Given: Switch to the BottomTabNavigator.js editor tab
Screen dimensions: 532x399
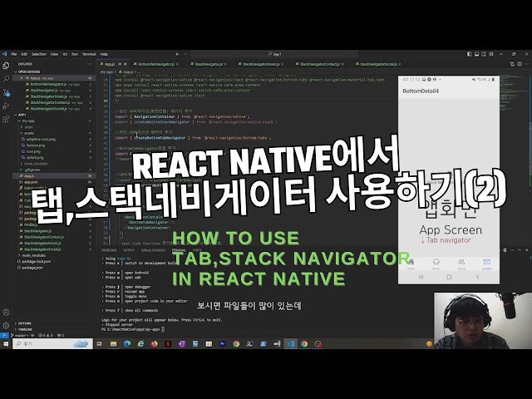Looking at the screenshot, I should click(x=155, y=64).
